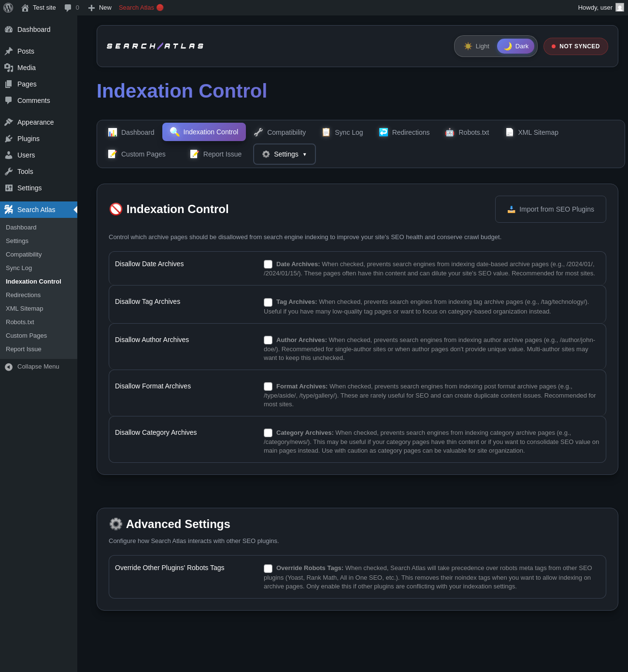Click the Compatibility tab wrench icon
The width and height of the screenshot is (628, 672).
pyautogui.click(x=258, y=132)
